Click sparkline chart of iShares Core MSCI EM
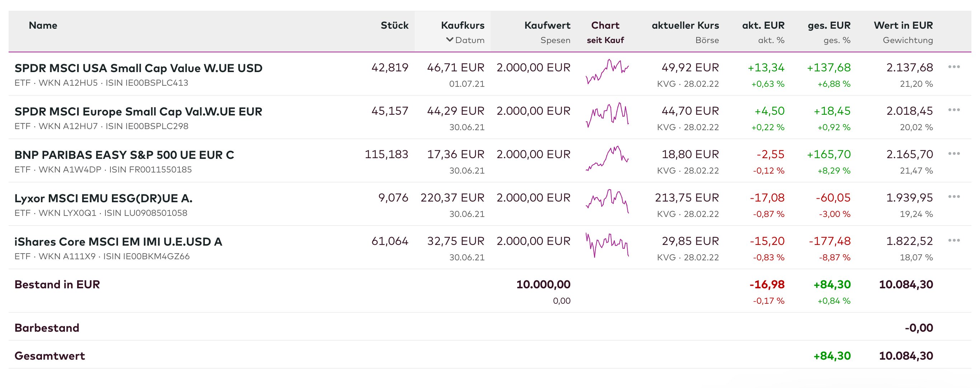 607,245
